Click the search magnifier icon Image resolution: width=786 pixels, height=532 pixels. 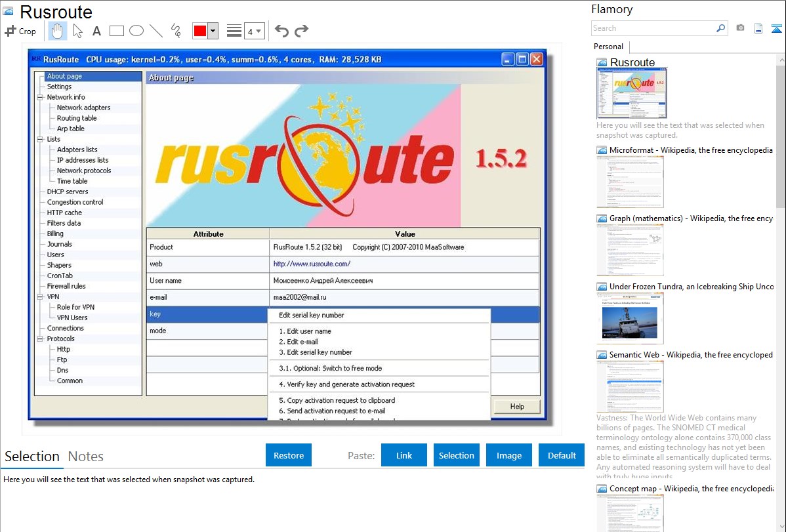click(720, 28)
